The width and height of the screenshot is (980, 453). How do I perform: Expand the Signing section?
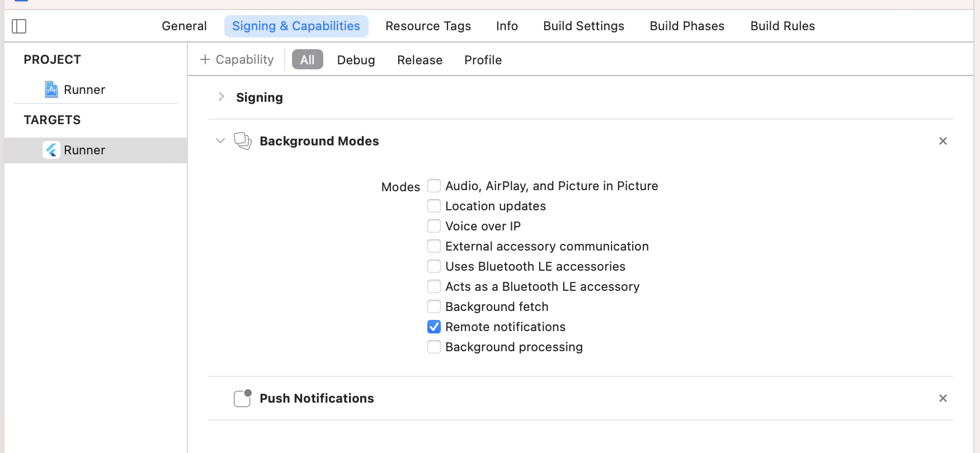pyautogui.click(x=222, y=97)
